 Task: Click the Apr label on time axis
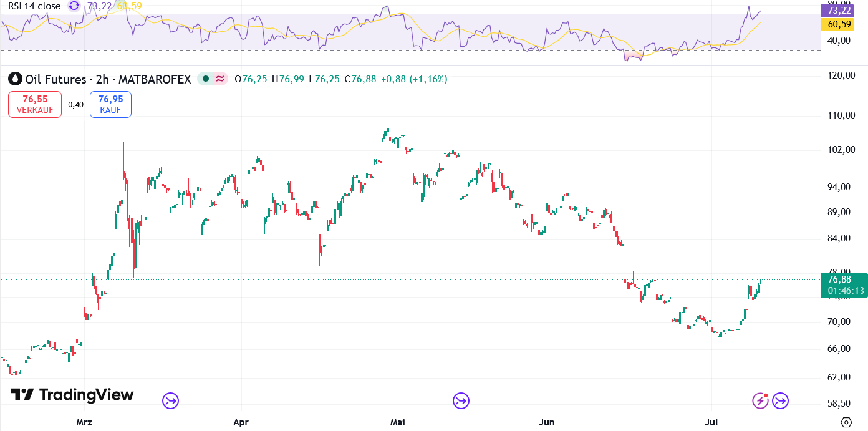(x=241, y=422)
